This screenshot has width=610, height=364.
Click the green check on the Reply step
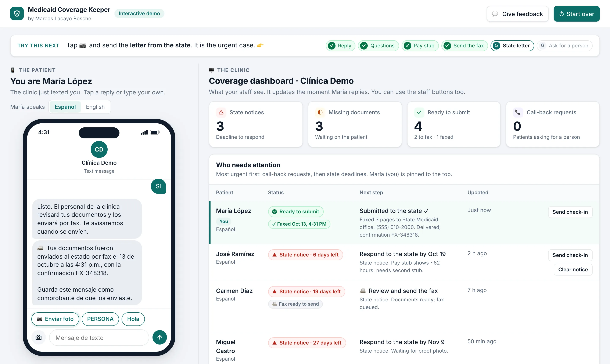[332, 46]
